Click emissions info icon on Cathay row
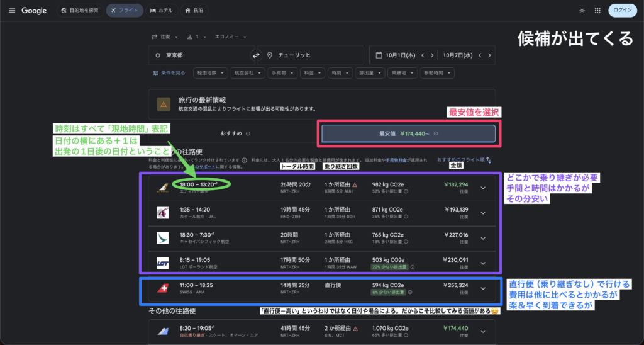644x345 pixels. point(406,242)
